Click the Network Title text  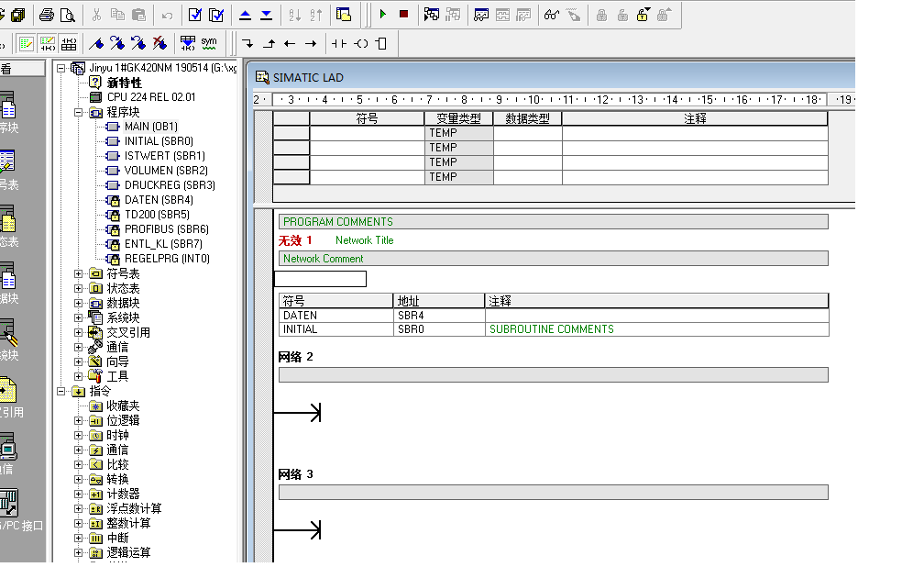(364, 240)
